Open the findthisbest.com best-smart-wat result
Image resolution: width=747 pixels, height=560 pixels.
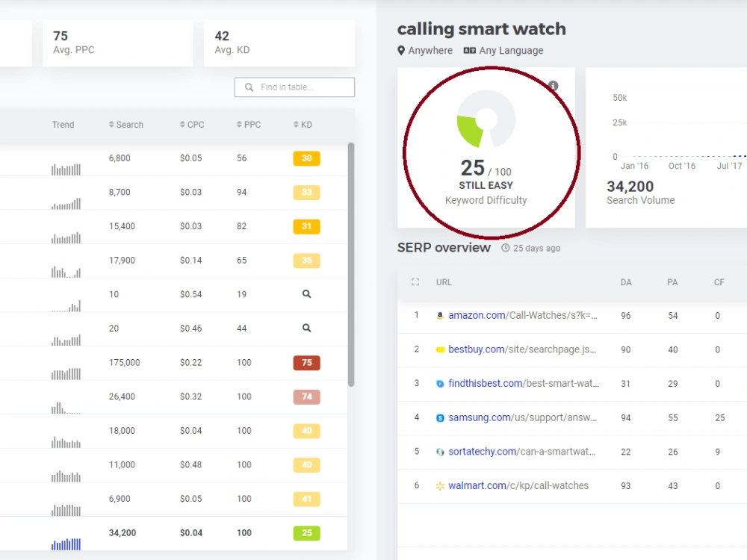[x=524, y=383]
